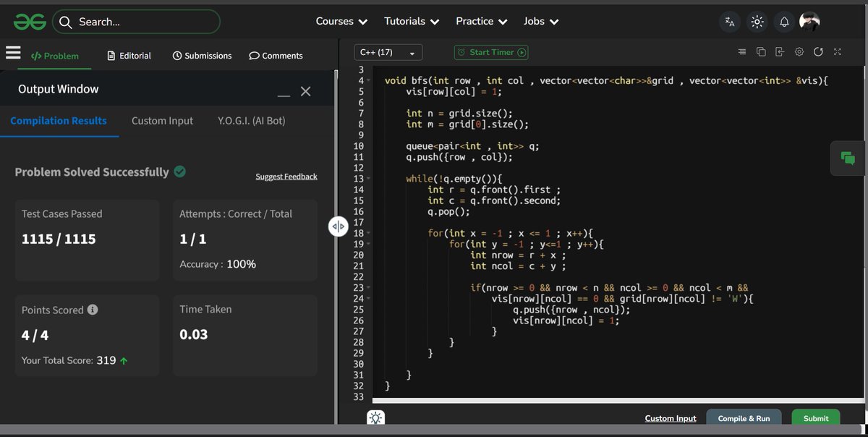Screen dimensions: 868x437
Task: Click Problem Solved Successfully heading
Action: coord(92,172)
